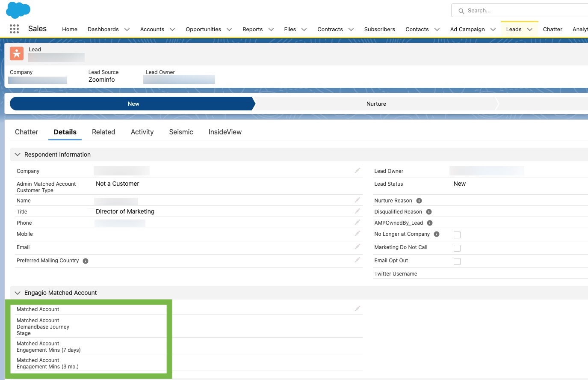The image size is (588, 380).
Task: Click the search magnifier icon
Action: click(461, 11)
